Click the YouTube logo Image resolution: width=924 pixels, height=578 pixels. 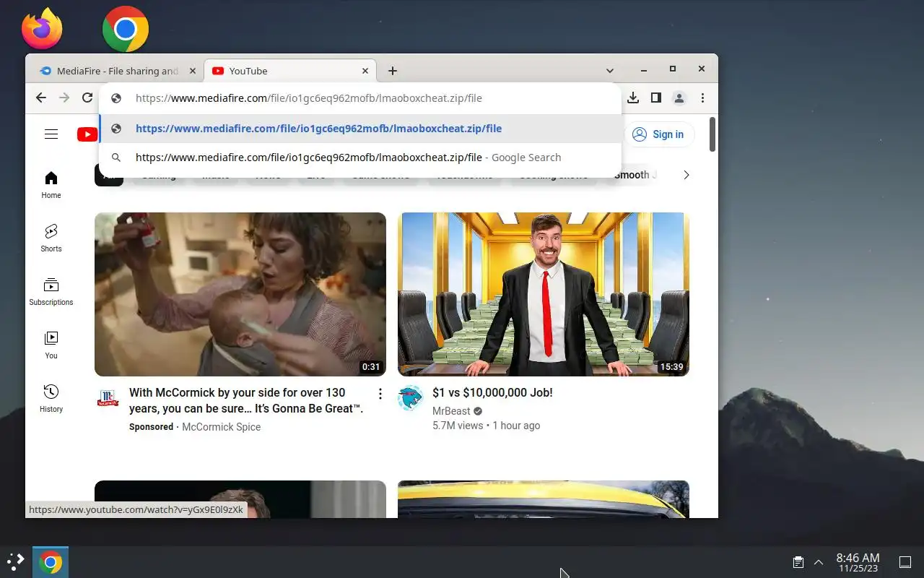[x=87, y=134]
